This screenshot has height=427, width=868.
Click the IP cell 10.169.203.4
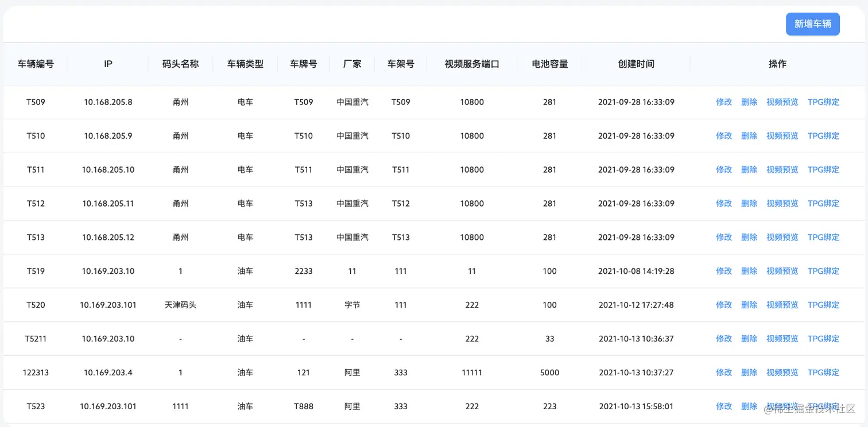[x=108, y=373]
